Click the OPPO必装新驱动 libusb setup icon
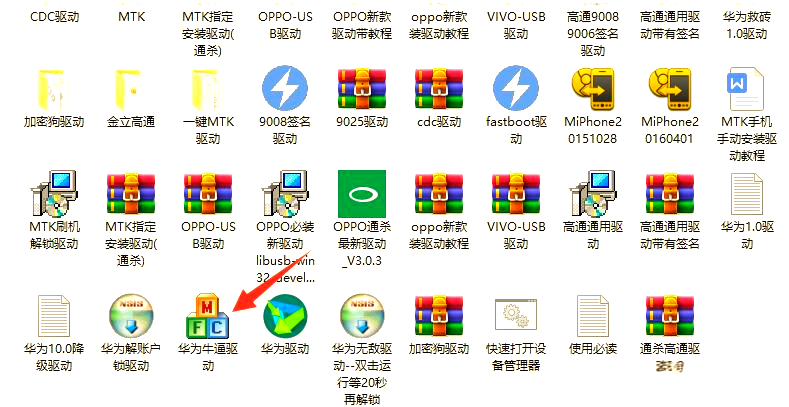This screenshot has height=407, width=789. 285,194
